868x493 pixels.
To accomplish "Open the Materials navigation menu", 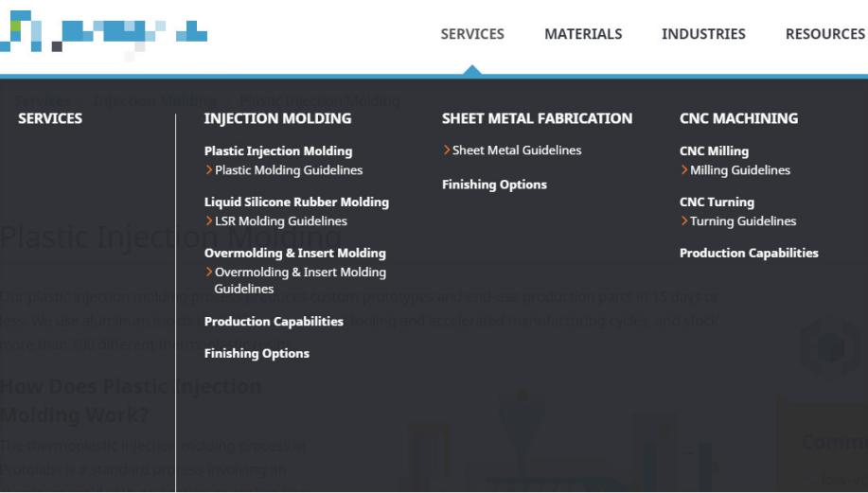I will click(583, 34).
